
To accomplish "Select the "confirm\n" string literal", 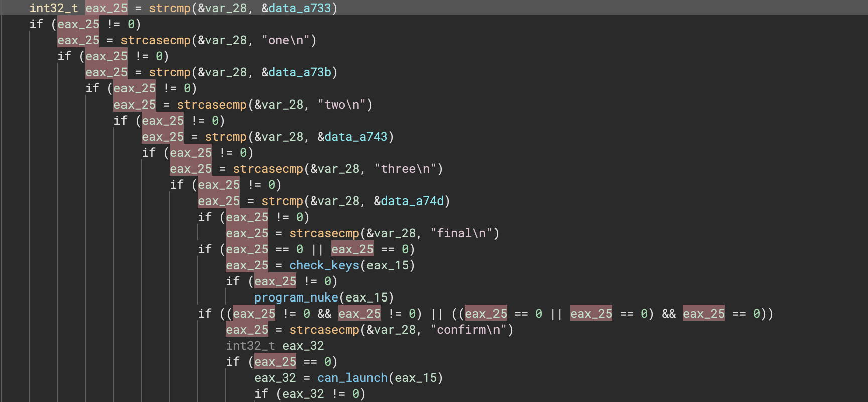I will (x=468, y=330).
